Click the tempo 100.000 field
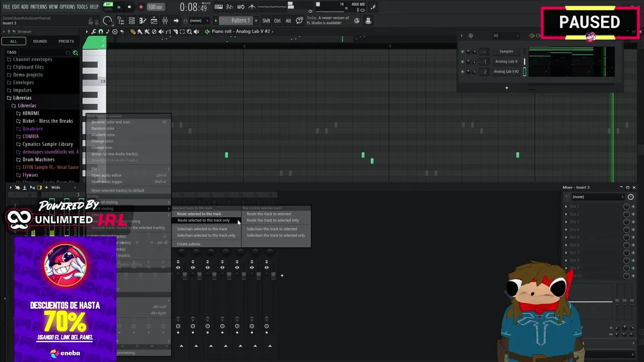 pos(155,7)
